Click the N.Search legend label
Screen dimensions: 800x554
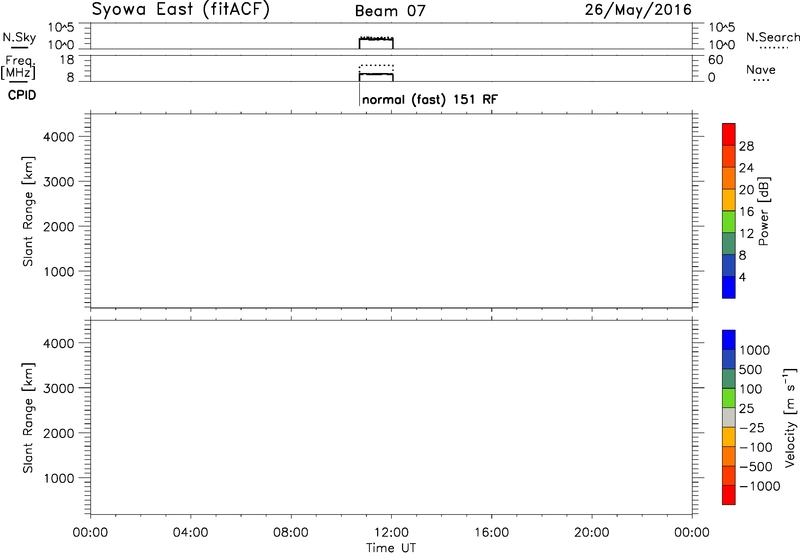click(x=772, y=37)
